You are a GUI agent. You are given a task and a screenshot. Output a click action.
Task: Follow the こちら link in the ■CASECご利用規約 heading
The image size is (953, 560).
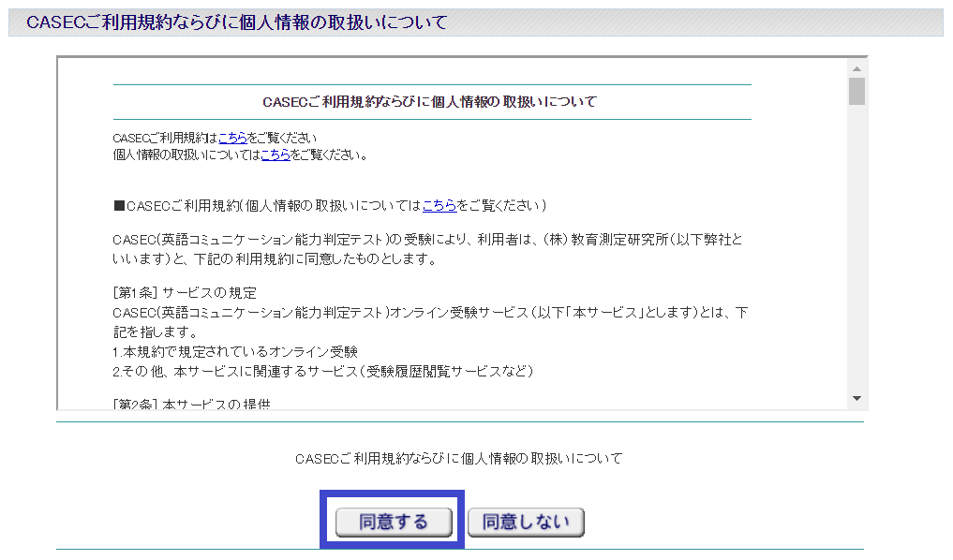coord(439,205)
